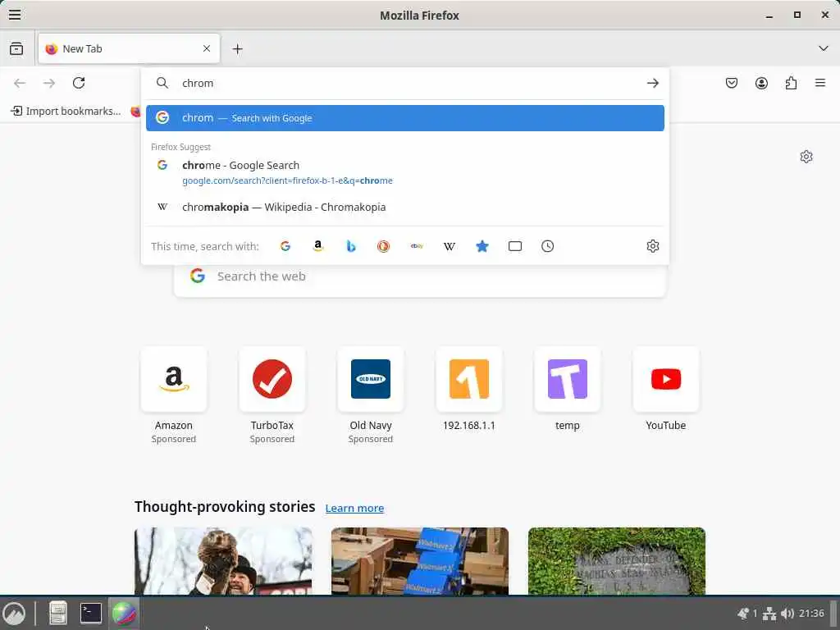
Task: Save page to Pocket
Action: (732, 83)
